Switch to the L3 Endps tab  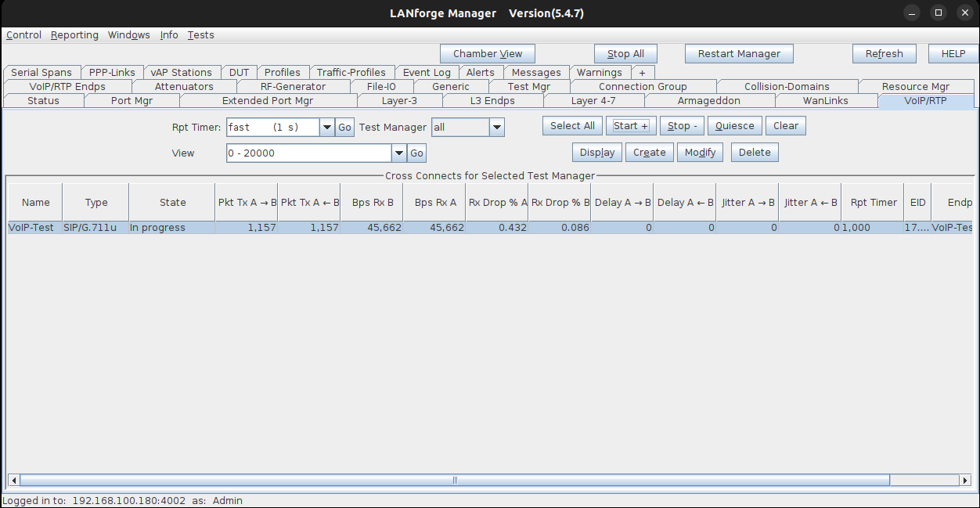click(x=492, y=100)
